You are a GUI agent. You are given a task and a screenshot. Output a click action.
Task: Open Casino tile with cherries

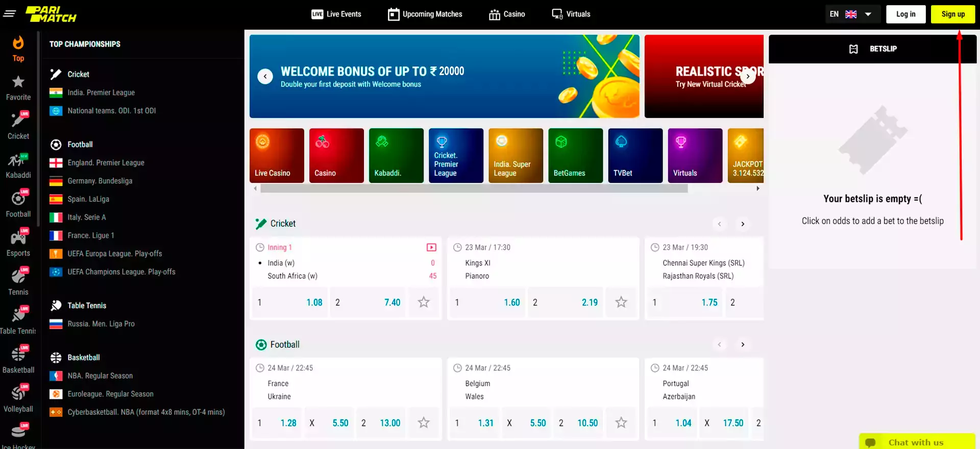tap(336, 155)
